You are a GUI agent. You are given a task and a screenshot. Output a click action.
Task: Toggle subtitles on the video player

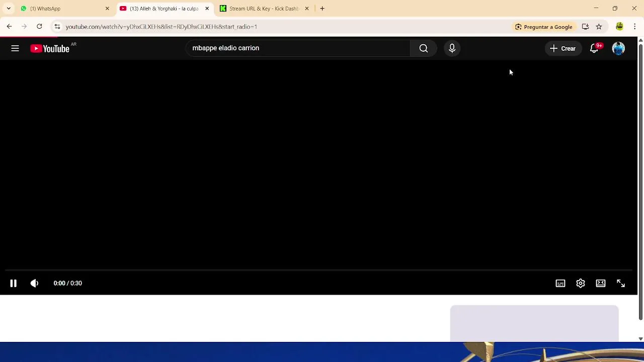pos(560,284)
